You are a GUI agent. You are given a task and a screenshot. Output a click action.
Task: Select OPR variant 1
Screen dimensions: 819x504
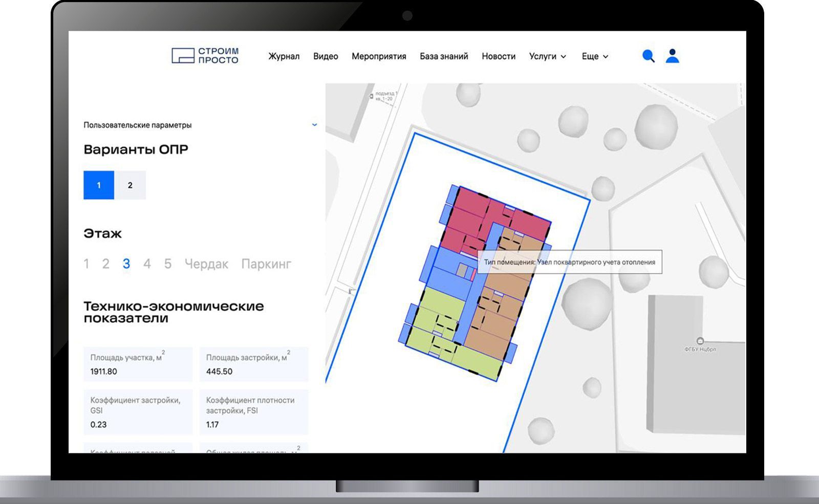tap(99, 185)
